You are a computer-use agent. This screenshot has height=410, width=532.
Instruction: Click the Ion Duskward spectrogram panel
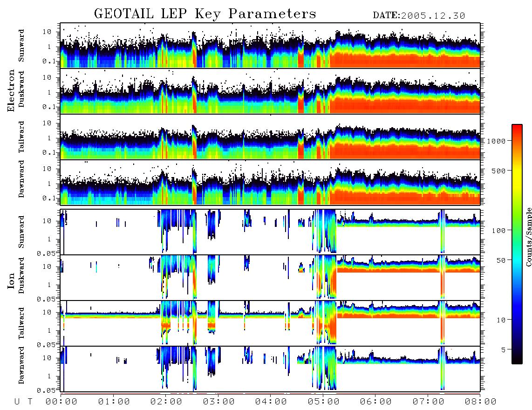click(x=270, y=278)
